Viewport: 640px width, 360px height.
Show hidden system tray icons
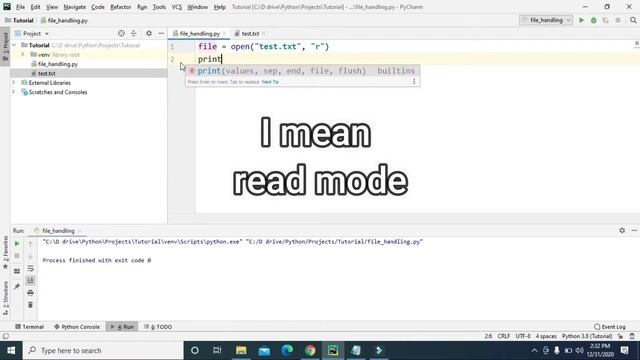point(534,350)
